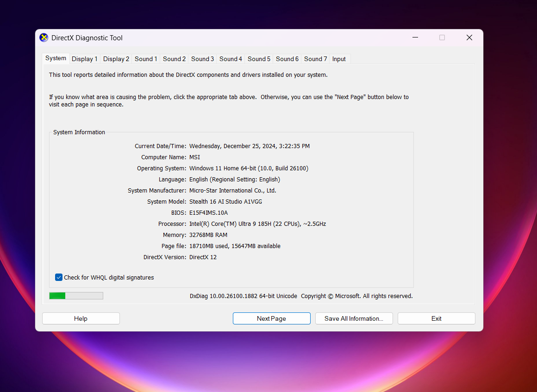The width and height of the screenshot is (537, 392).
Task: Click the 'Memory:' label
Action: [175, 235]
